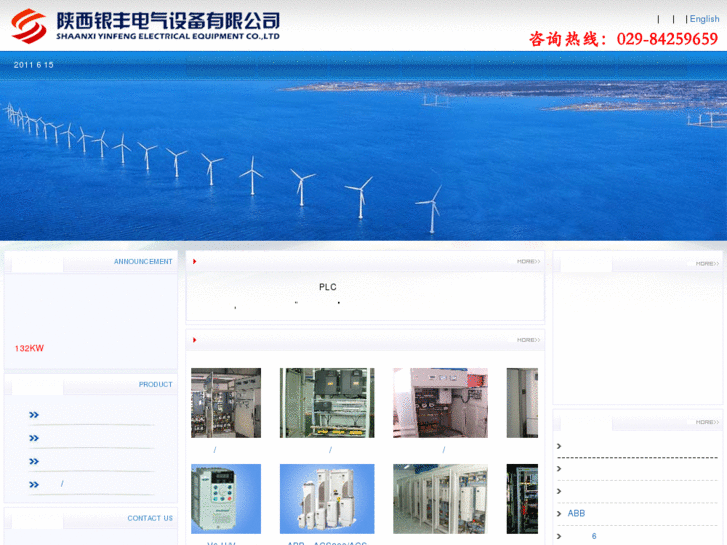Open the ANNOUNCEMENT section header

tap(143, 262)
